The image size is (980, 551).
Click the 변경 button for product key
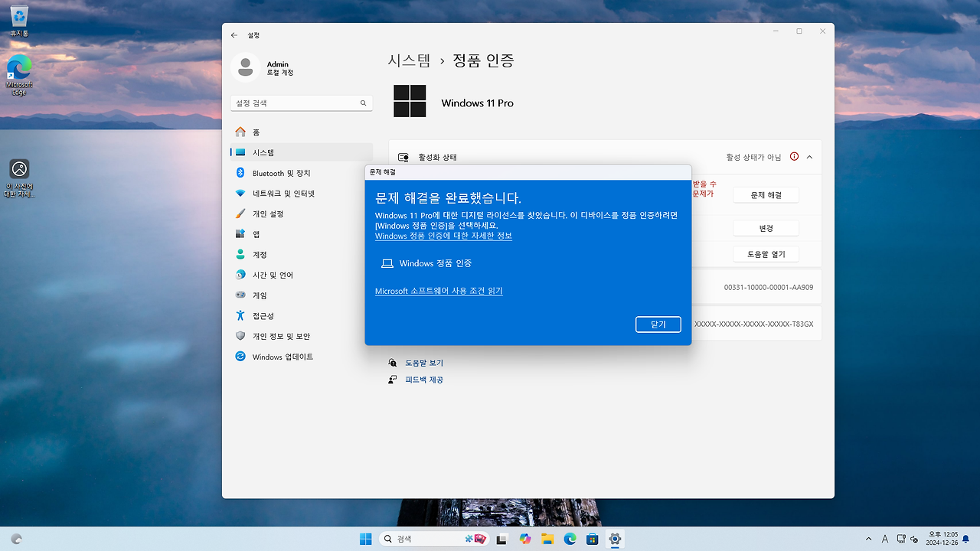pyautogui.click(x=766, y=227)
